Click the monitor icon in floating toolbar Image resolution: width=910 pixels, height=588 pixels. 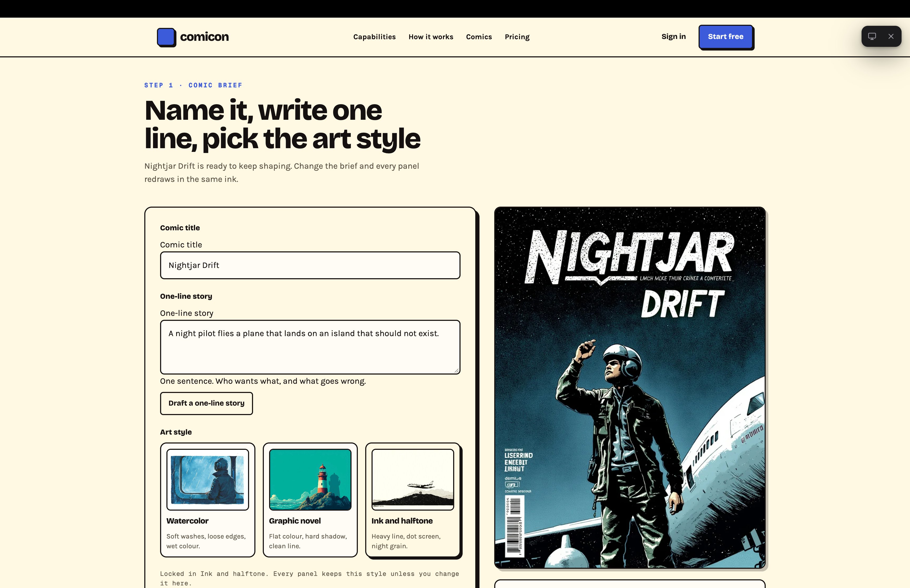[x=872, y=36]
